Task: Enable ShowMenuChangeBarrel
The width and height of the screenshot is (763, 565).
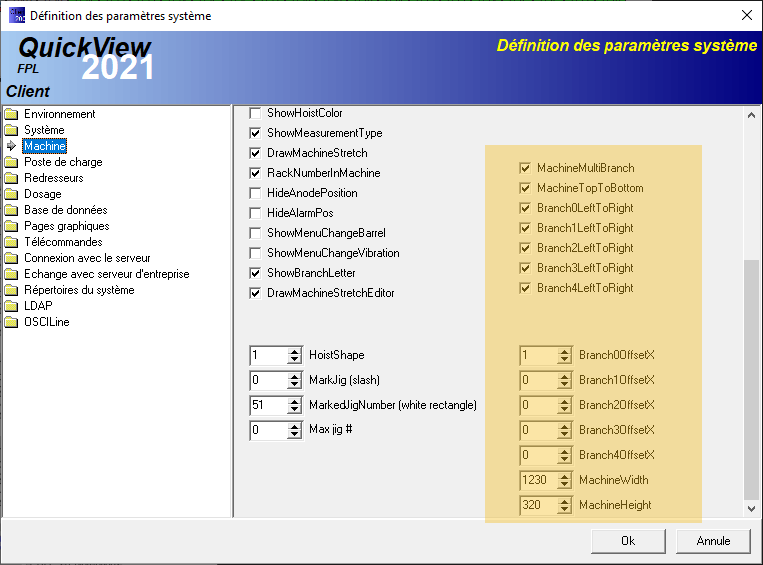Action: point(255,233)
